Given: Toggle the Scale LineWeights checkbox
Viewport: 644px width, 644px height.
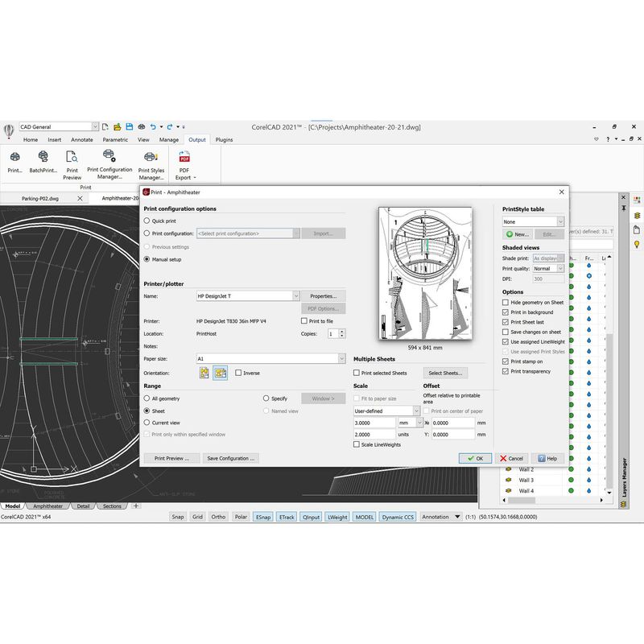Looking at the screenshot, I should [x=357, y=444].
